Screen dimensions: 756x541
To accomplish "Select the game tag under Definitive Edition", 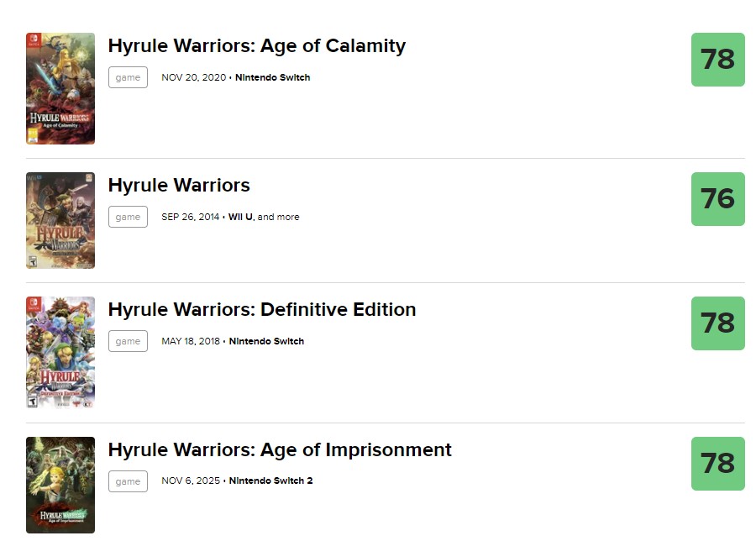I will point(128,341).
